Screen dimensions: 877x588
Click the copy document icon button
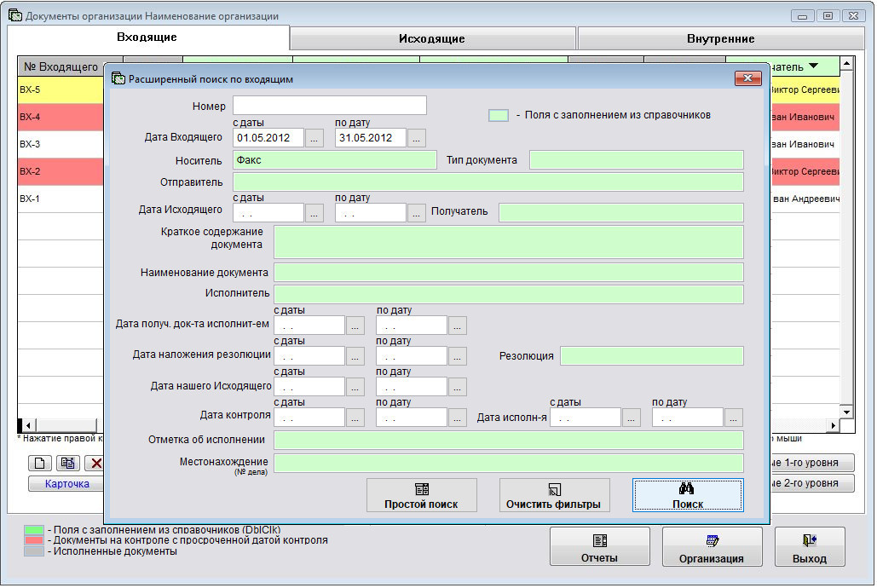pos(67,463)
